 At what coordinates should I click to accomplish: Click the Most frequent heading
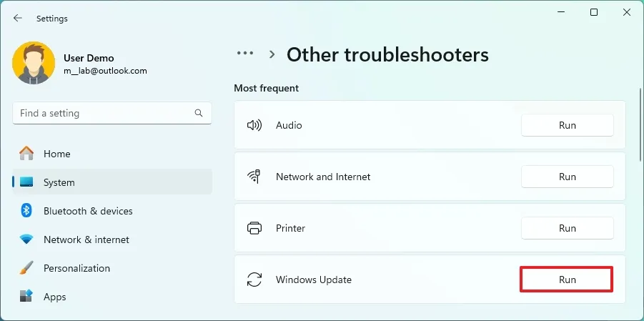point(267,89)
